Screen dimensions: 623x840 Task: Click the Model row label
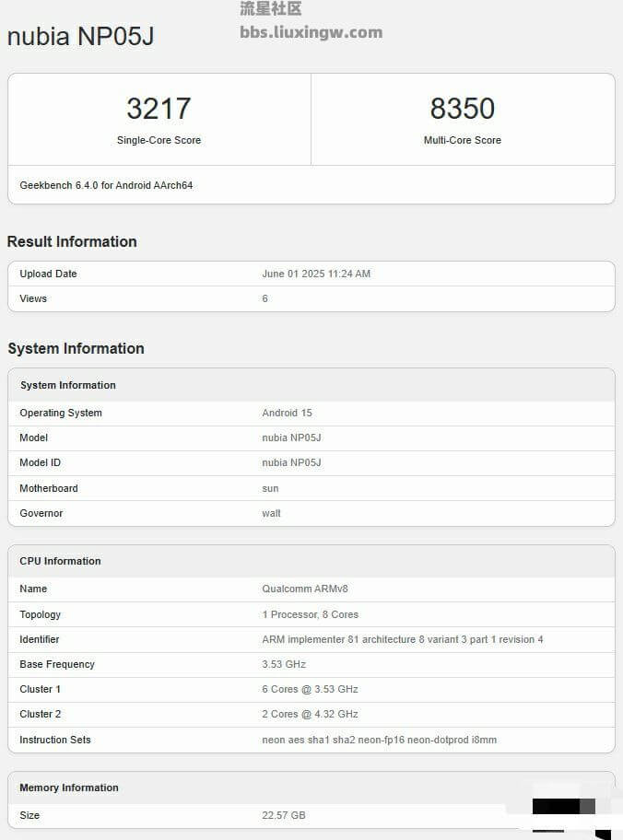tap(34, 437)
